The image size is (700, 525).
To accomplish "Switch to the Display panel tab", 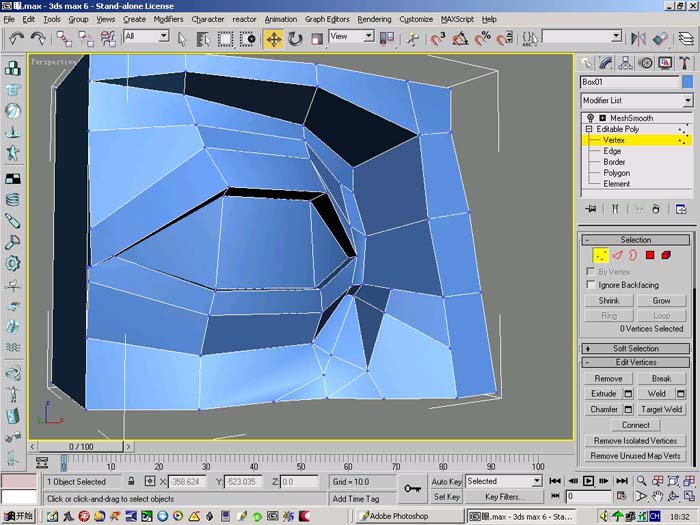I will 665,63.
